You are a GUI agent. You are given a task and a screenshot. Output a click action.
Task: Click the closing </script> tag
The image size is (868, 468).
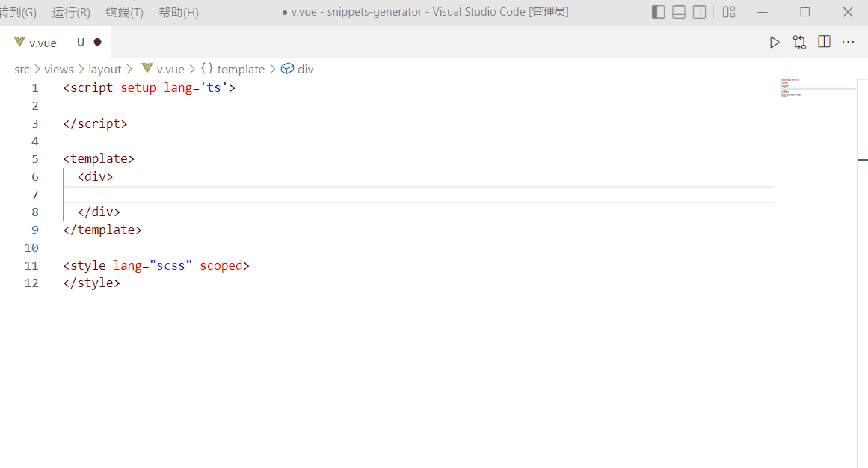[x=95, y=123]
